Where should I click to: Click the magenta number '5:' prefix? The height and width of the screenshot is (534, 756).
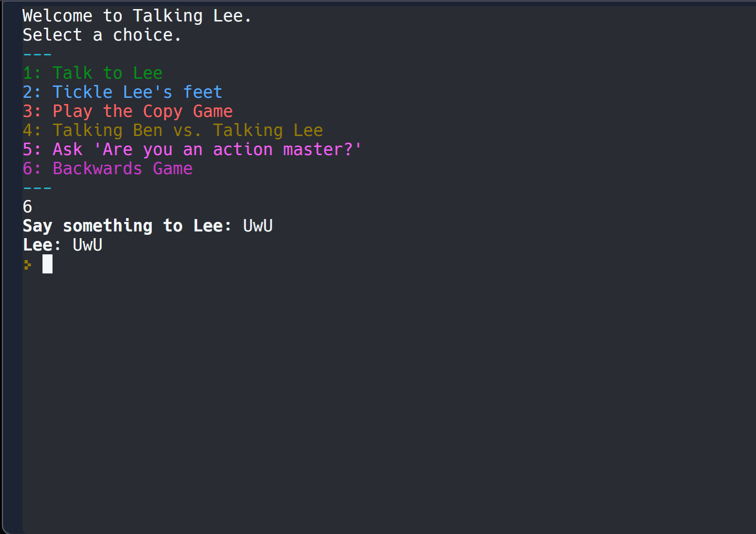[x=32, y=149]
